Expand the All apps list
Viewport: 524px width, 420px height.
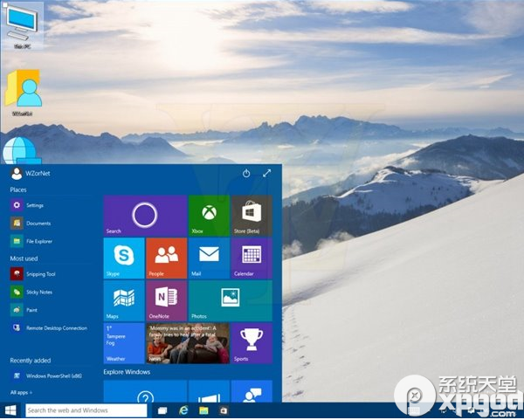pyautogui.click(x=21, y=393)
